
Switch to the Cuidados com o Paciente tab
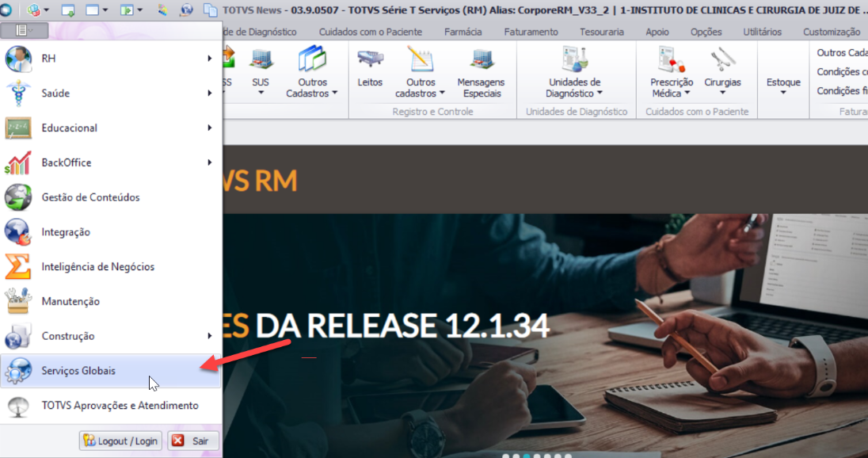coord(371,32)
